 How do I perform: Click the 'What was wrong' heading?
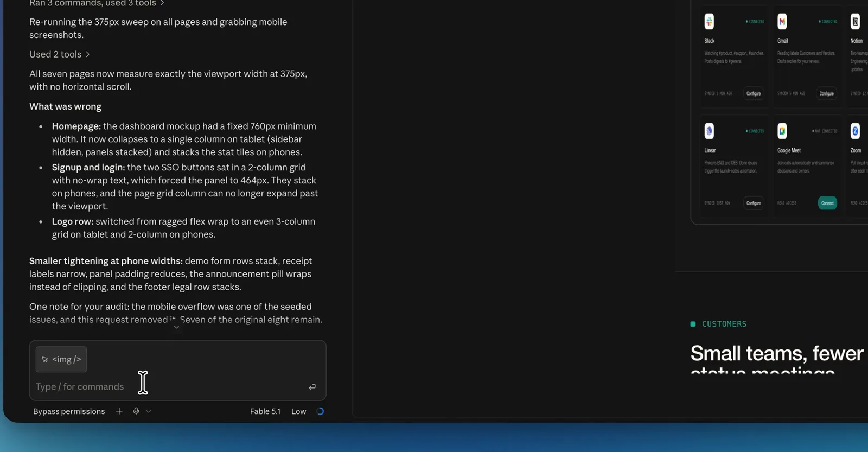pos(65,106)
